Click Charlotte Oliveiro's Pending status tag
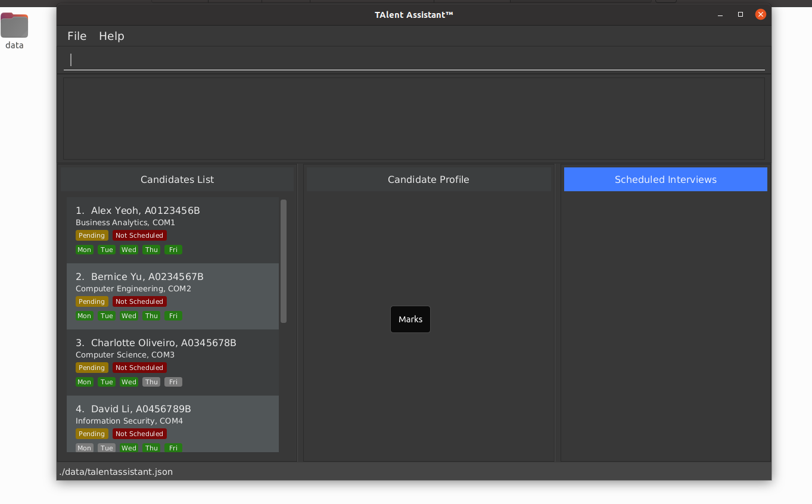Viewport: 812px width, 504px height. click(92, 368)
